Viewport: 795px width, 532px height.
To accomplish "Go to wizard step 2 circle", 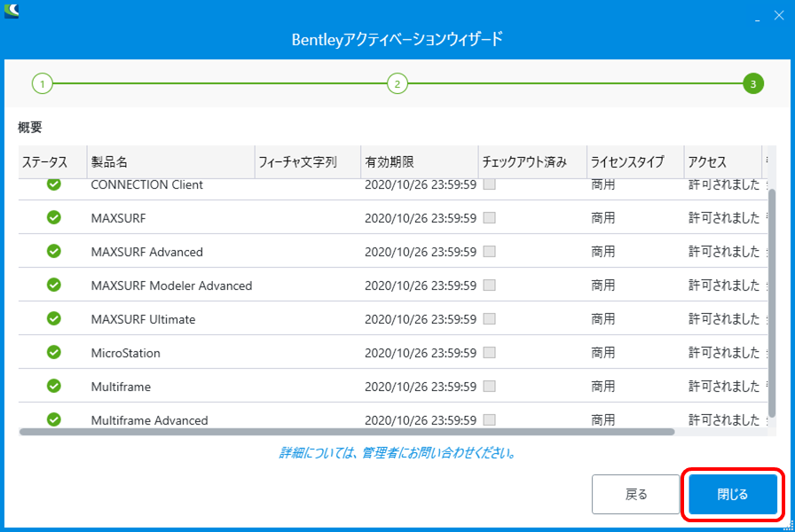I will [397, 83].
